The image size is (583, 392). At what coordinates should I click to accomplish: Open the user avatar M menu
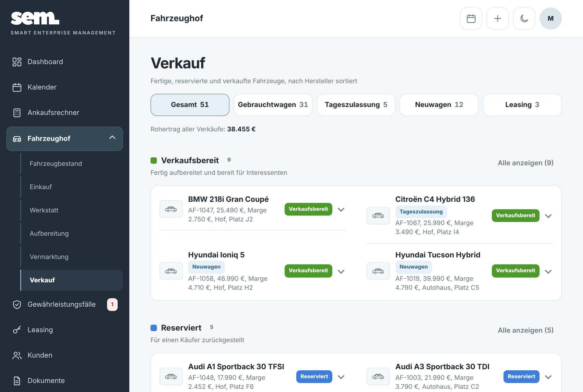coord(550,19)
